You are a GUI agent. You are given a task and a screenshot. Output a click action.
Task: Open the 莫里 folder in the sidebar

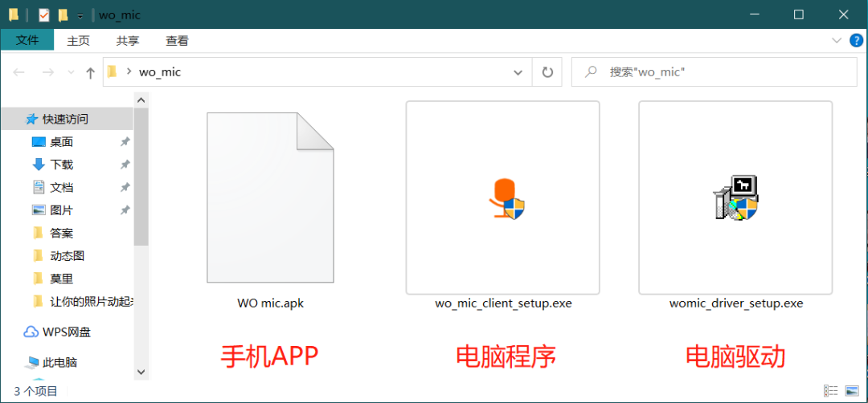(61, 279)
